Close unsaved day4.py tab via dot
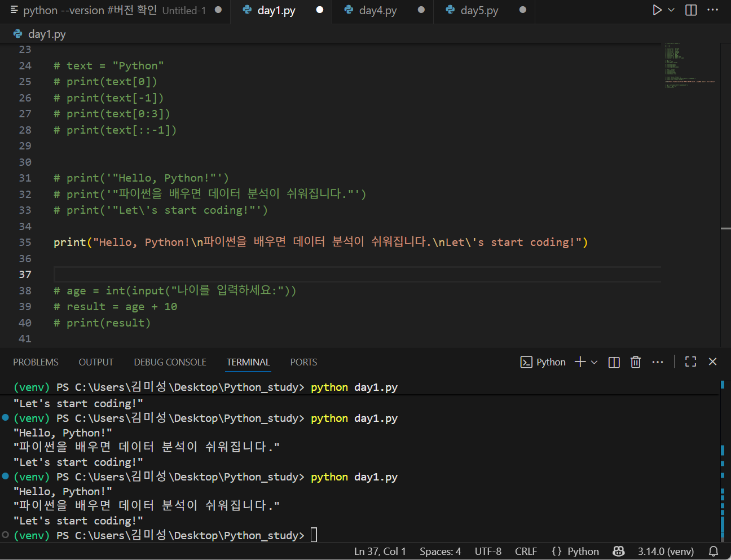731x560 pixels. [421, 10]
